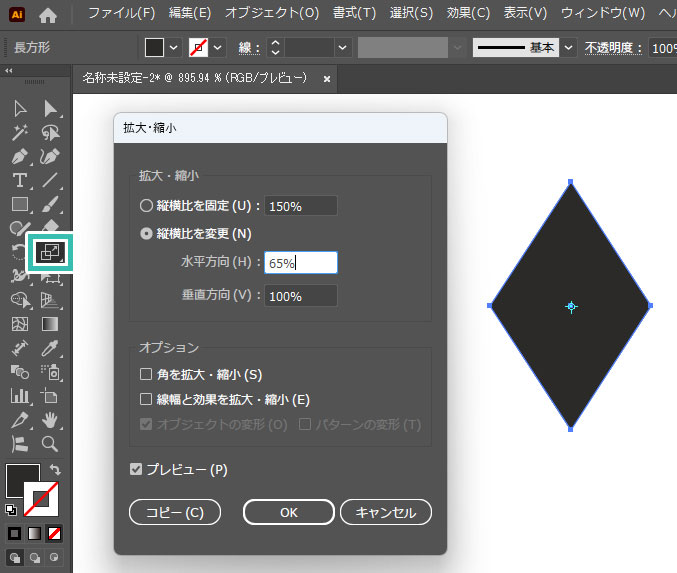The image size is (677, 573).
Task: Pick the Direct Selection tool
Action: coord(50,108)
